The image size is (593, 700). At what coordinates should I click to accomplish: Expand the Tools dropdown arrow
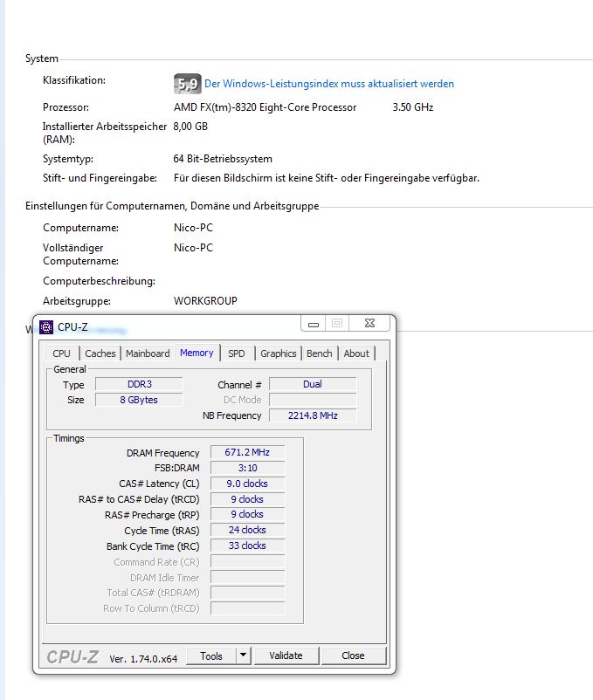point(244,655)
